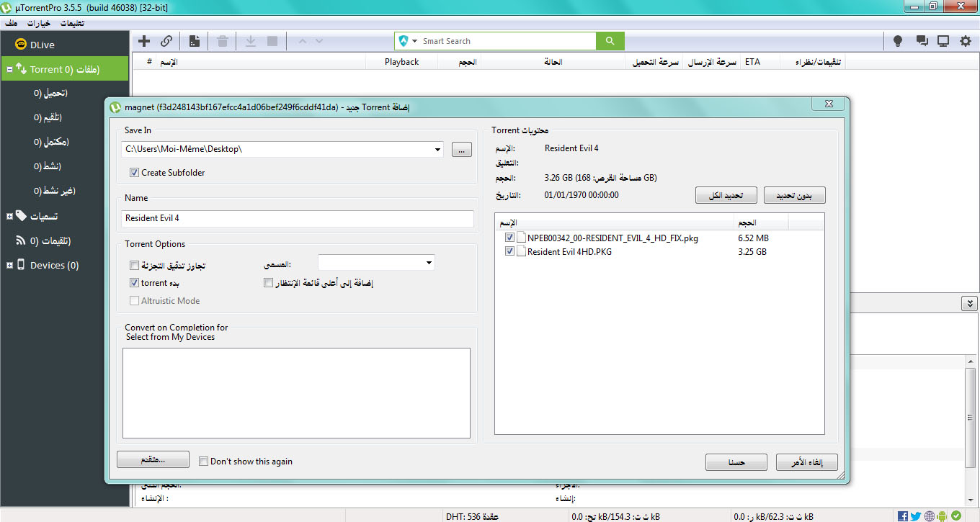The height and width of the screenshot is (522, 980).
Task: Click the remote monitor icon in toolbar
Action: point(943,41)
